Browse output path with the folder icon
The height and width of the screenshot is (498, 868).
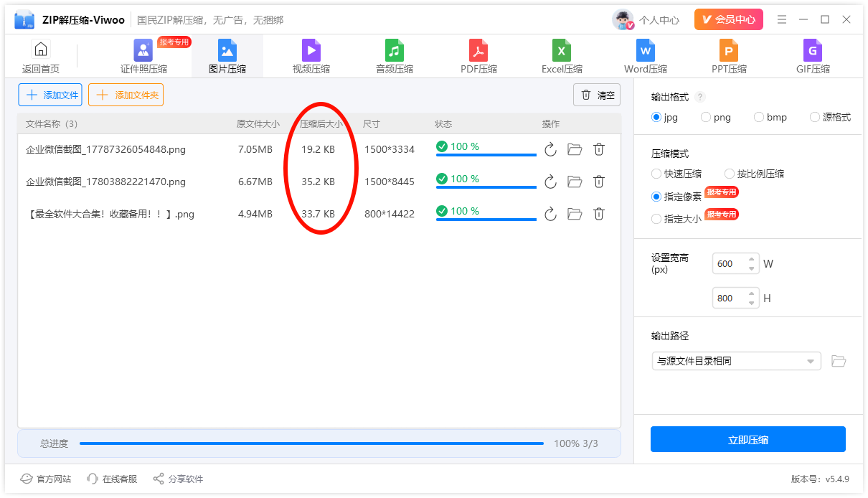(x=839, y=361)
